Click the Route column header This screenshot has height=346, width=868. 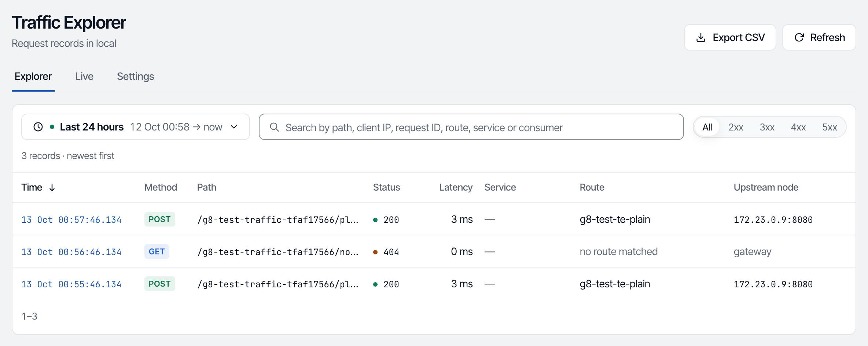pyautogui.click(x=592, y=187)
